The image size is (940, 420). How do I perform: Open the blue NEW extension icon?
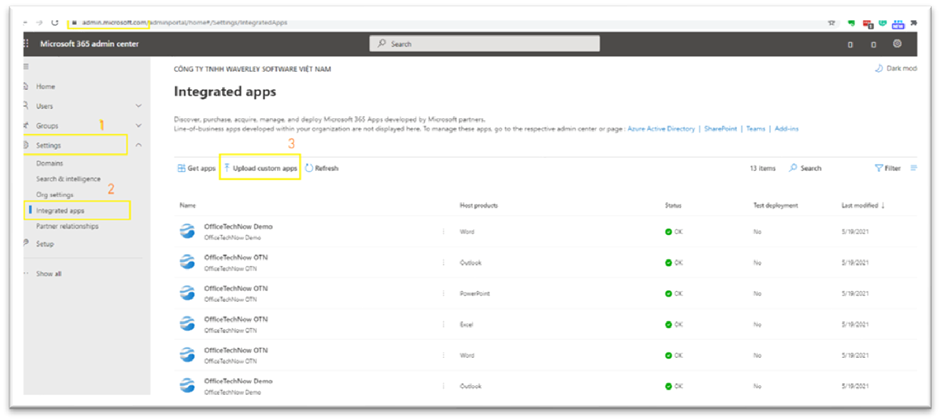[898, 23]
